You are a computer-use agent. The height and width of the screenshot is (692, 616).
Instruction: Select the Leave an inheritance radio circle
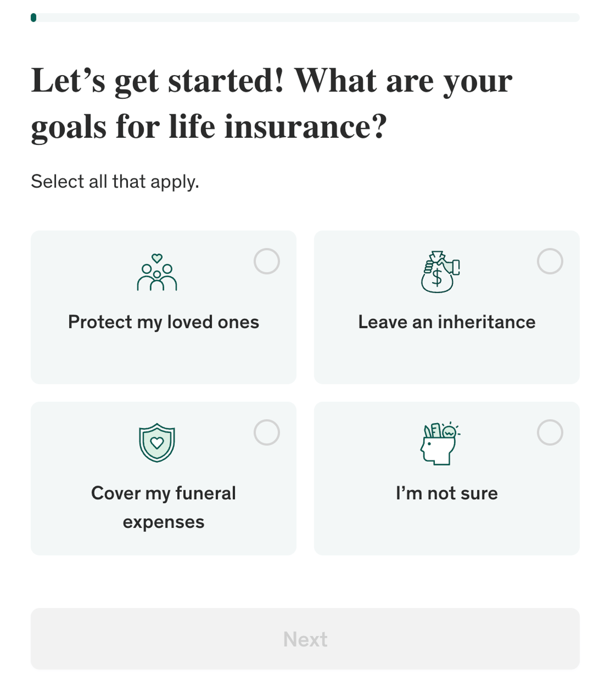pyautogui.click(x=550, y=261)
